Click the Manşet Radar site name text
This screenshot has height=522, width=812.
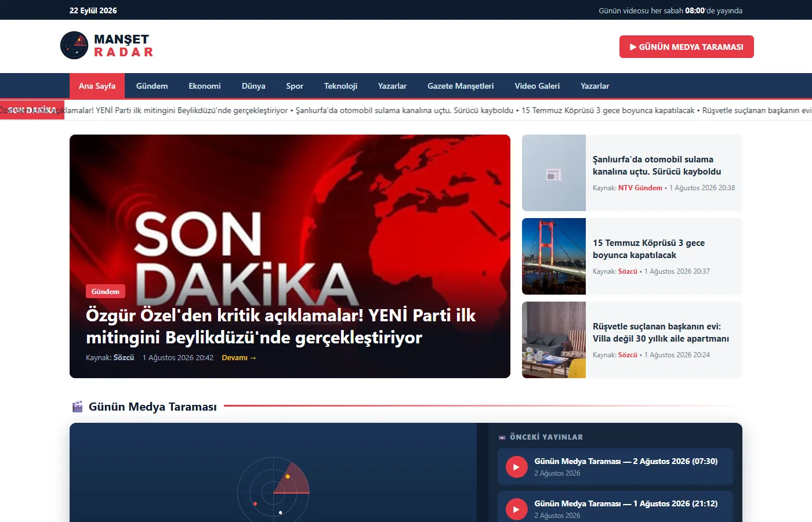point(124,46)
